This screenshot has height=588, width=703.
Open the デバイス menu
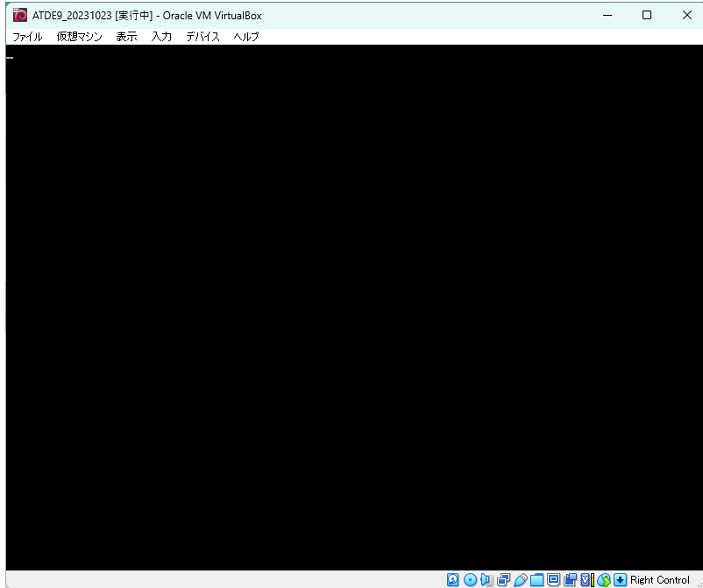tap(202, 37)
